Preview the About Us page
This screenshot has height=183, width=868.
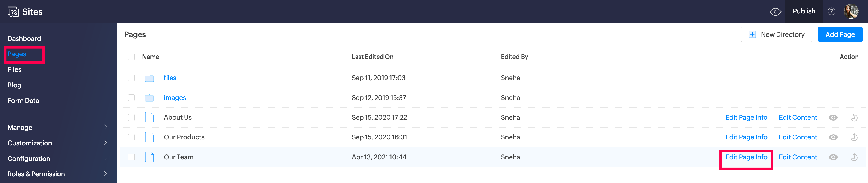click(x=833, y=118)
